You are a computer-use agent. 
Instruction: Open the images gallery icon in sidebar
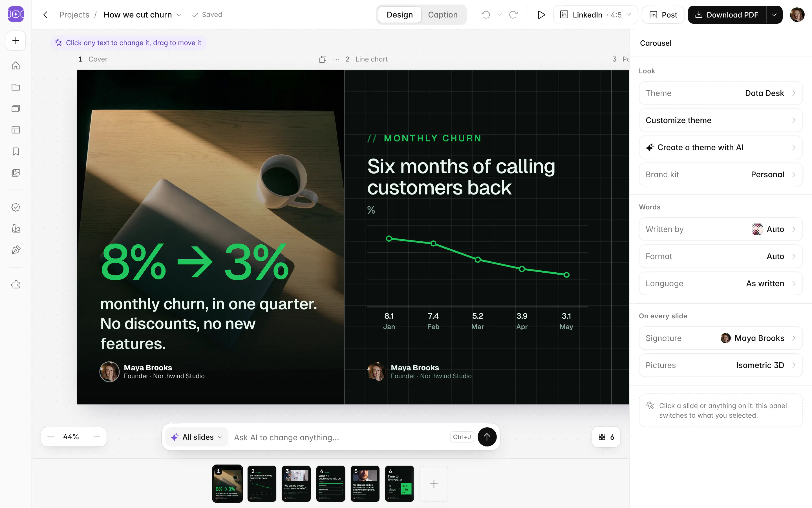(16, 173)
